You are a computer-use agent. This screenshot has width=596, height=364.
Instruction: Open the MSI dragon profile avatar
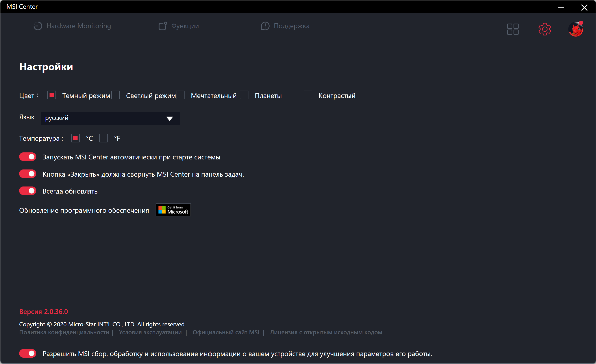[x=576, y=29]
